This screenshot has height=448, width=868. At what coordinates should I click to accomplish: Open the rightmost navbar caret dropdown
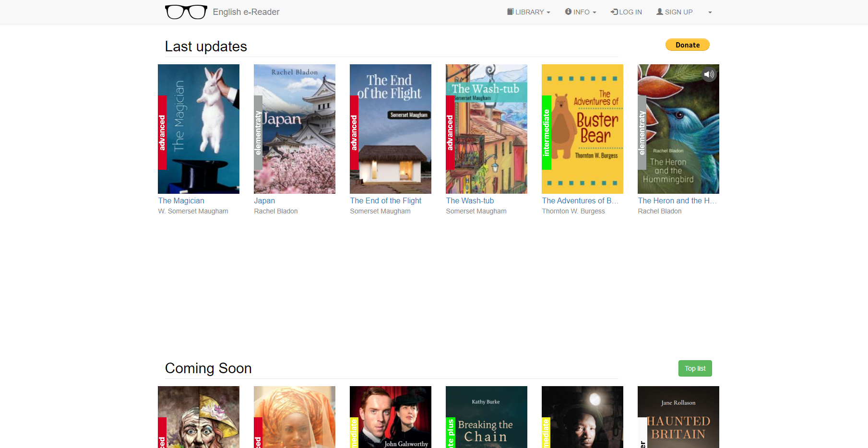(x=710, y=12)
